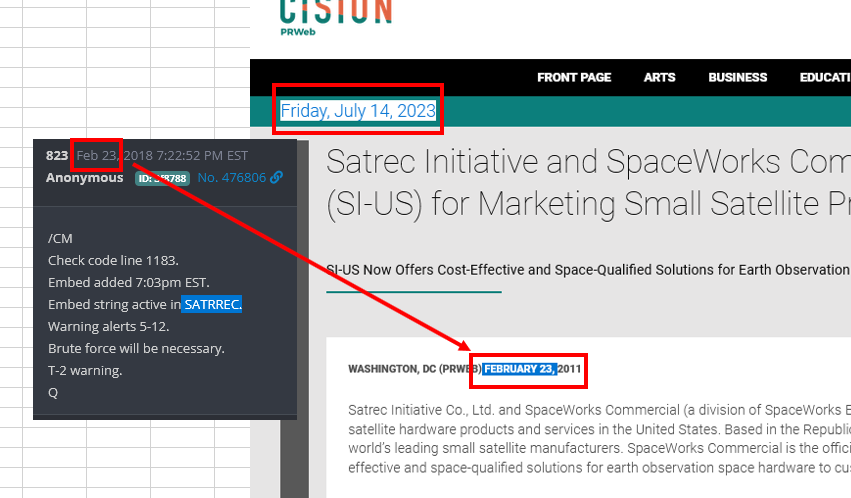Click the chain link icon beside 476806
The height and width of the screenshot is (498, 851).
[x=277, y=177]
